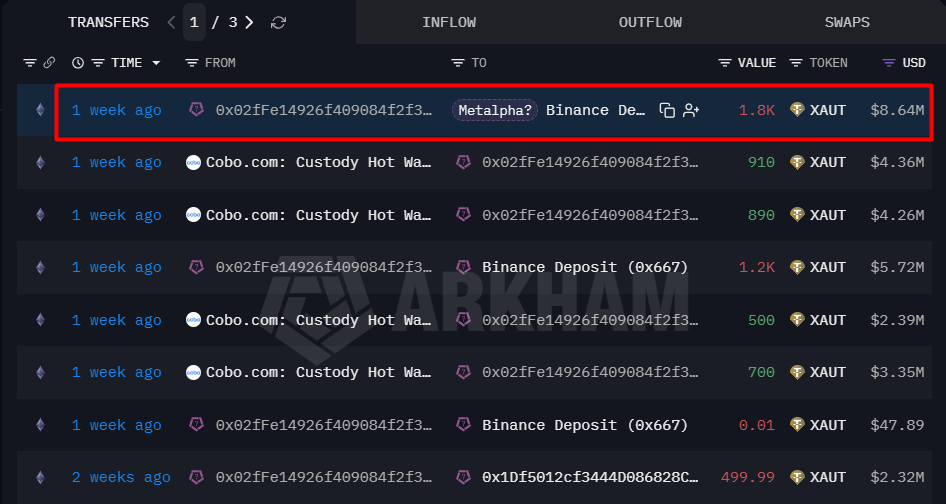Click 1 week ago in $5.72M row
The width and height of the screenshot is (946, 504).
116,267
